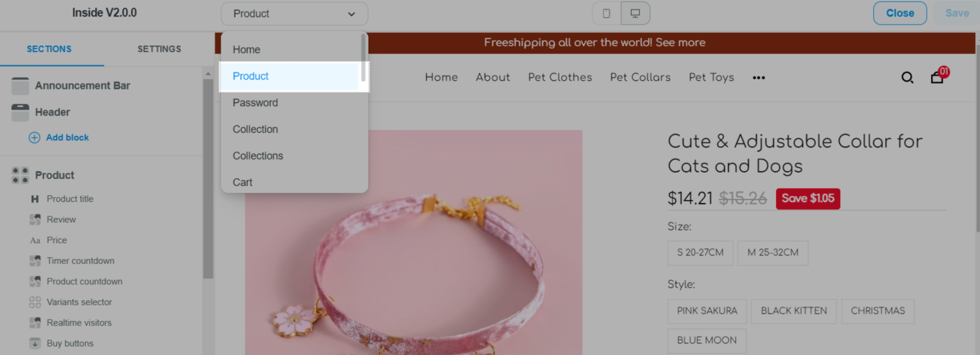Select size M 25-32CM

click(x=773, y=253)
